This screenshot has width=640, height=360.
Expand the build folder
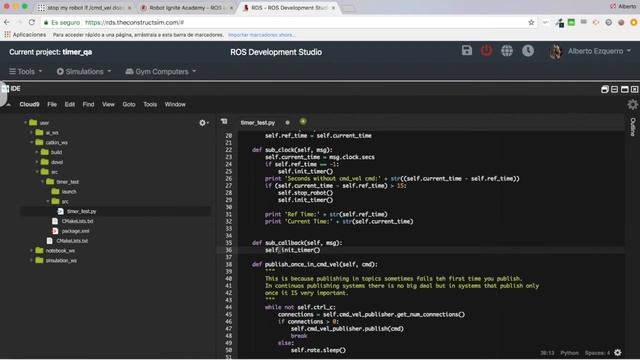point(37,152)
